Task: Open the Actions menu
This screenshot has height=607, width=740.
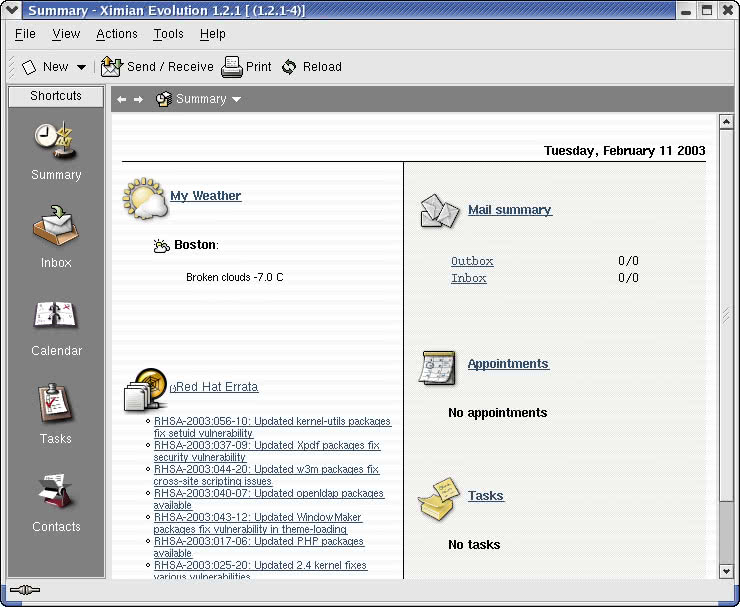Action: 117,34
